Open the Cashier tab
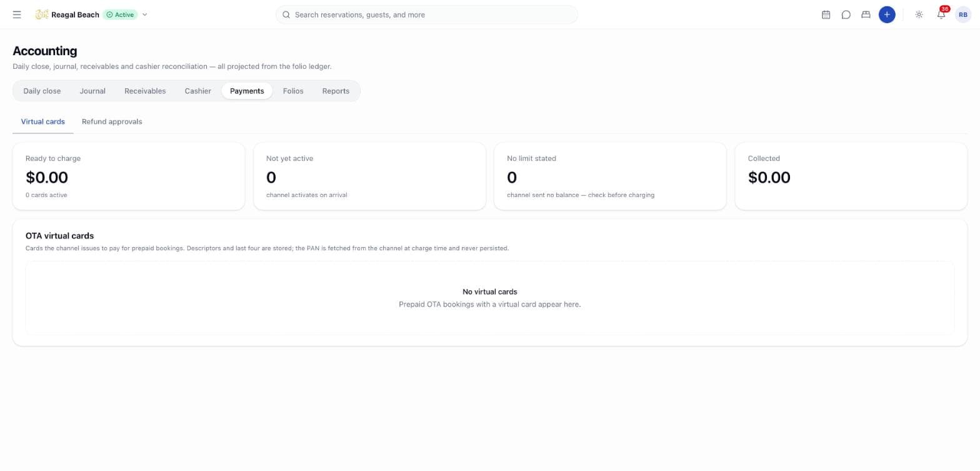 tap(197, 91)
